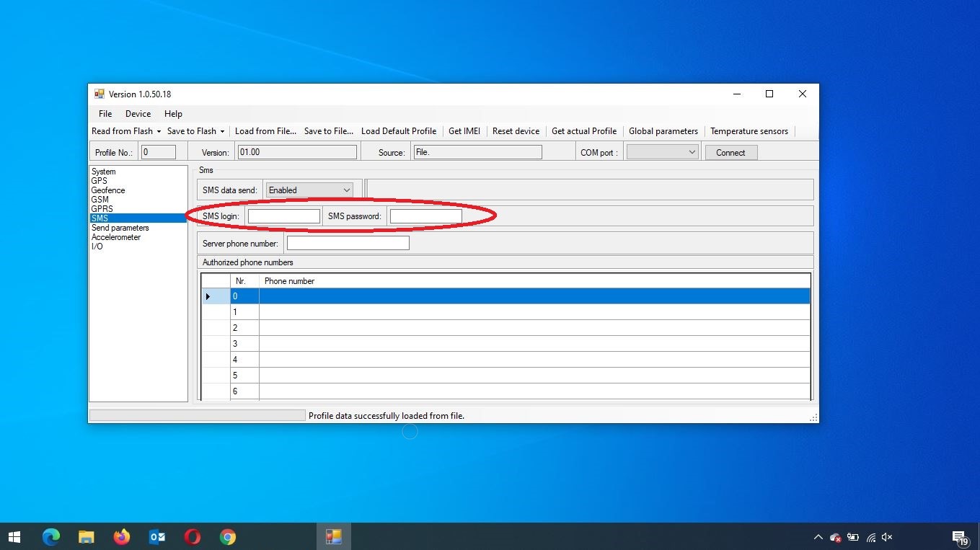Click phone number cell of row 0

534,296
